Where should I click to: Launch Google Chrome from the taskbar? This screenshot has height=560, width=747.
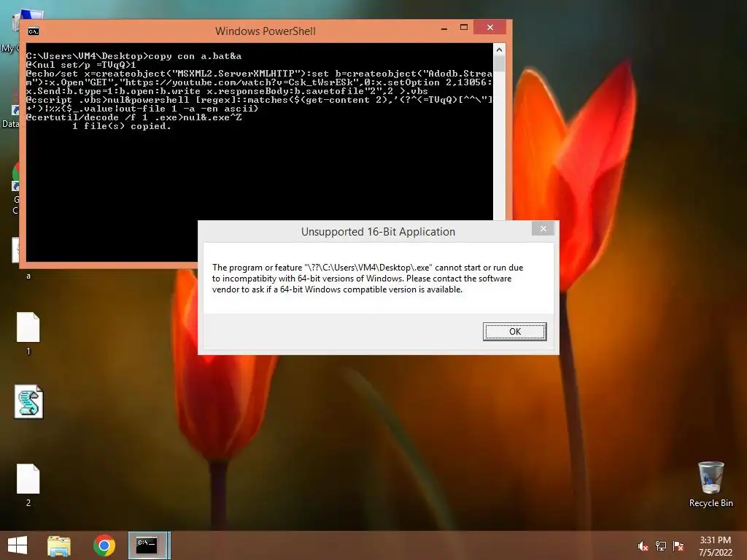click(x=104, y=545)
